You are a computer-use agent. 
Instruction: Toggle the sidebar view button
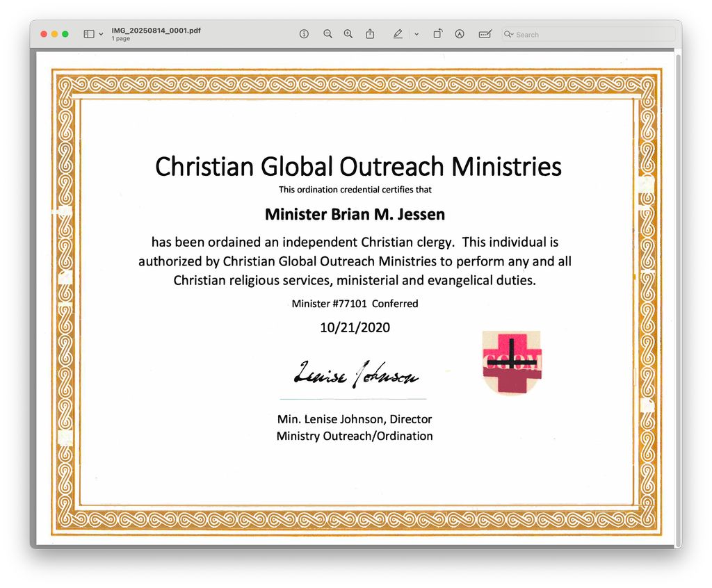(x=89, y=34)
